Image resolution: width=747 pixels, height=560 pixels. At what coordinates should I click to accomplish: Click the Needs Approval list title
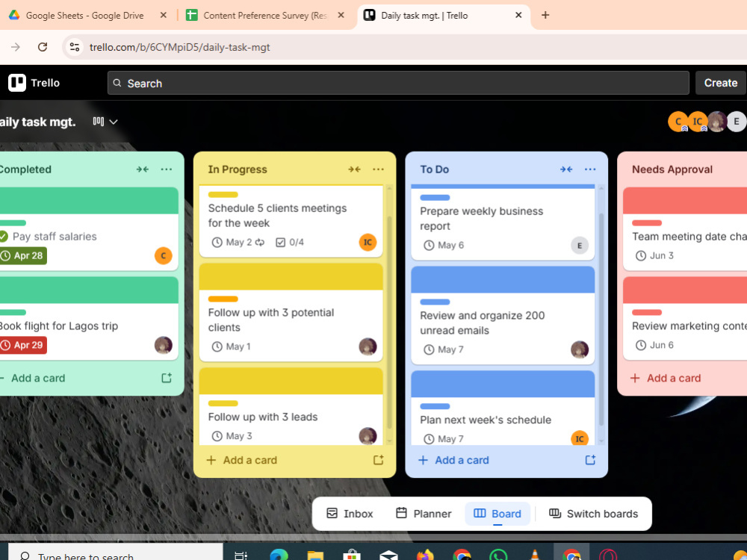672,169
